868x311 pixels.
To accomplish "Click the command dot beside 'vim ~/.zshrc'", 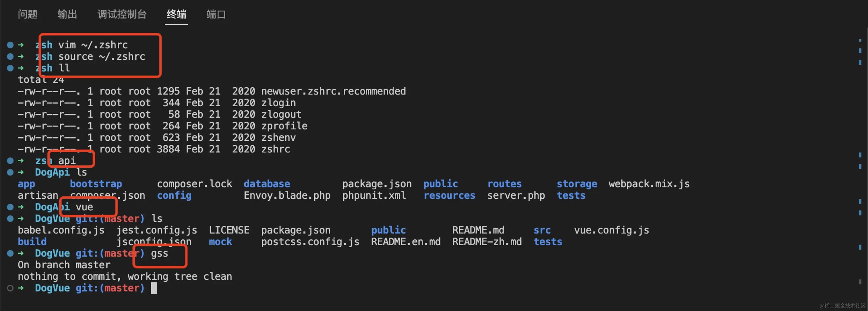I will [x=10, y=45].
